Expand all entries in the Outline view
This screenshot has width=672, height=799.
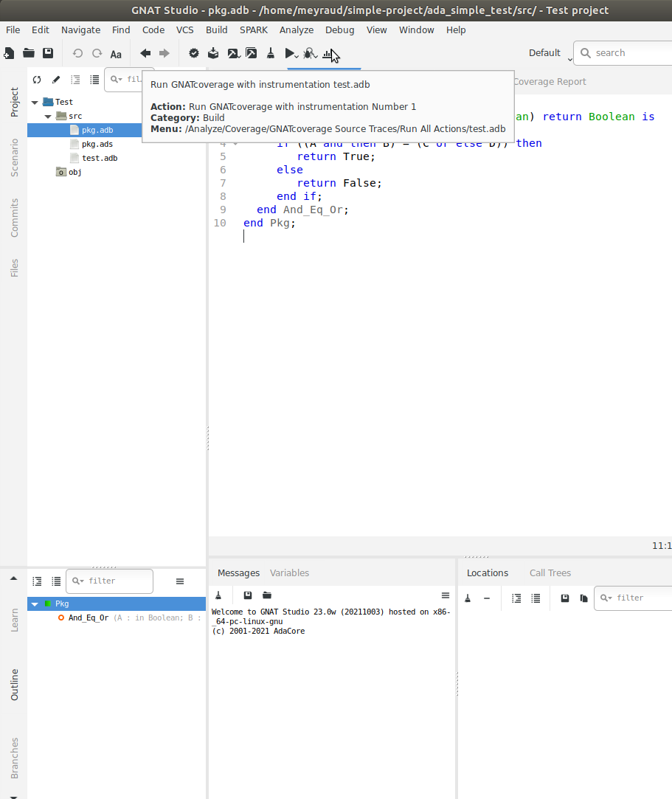pos(37,581)
